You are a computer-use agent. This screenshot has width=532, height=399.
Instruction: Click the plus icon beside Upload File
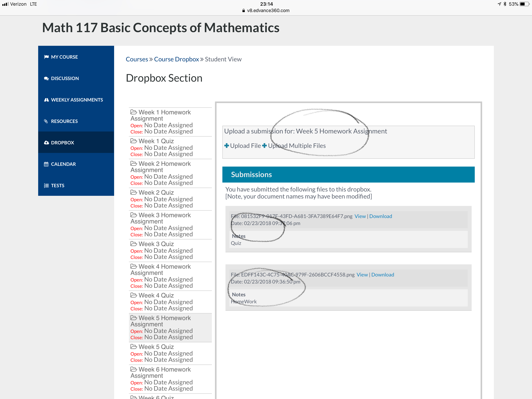226,146
